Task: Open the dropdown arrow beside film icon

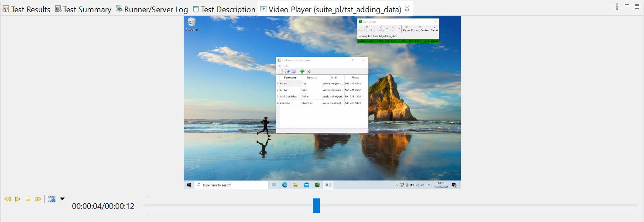Action: click(62, 199)
